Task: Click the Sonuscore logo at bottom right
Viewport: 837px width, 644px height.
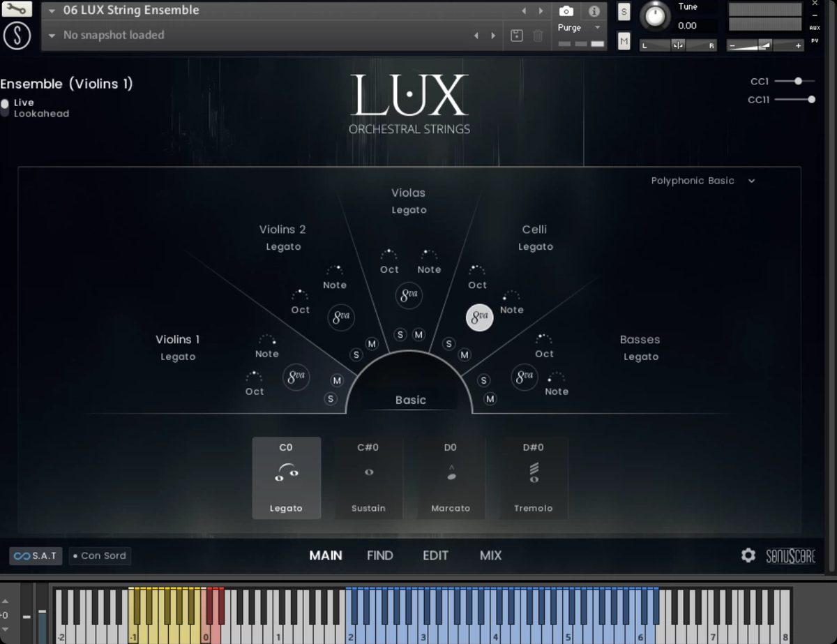Action: click(x=791, y=556)
